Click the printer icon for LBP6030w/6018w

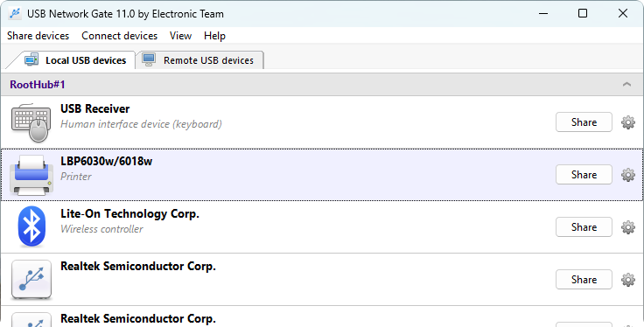click(31, 175)
